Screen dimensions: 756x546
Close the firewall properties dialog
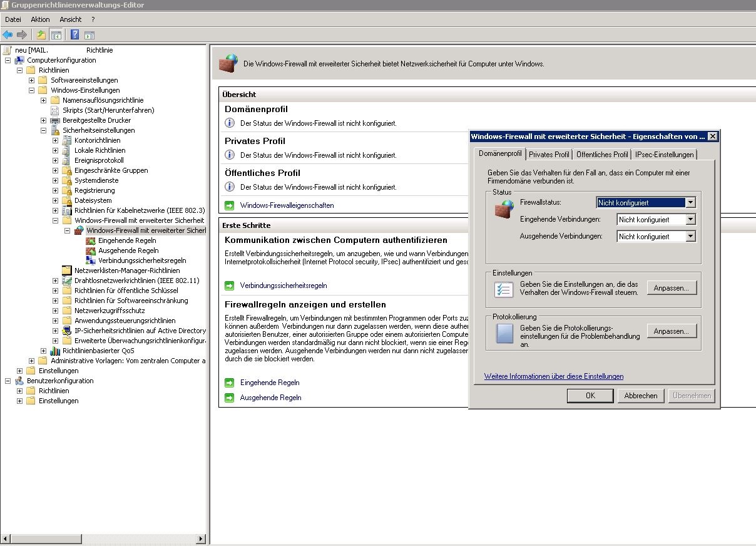coord(712,136)
